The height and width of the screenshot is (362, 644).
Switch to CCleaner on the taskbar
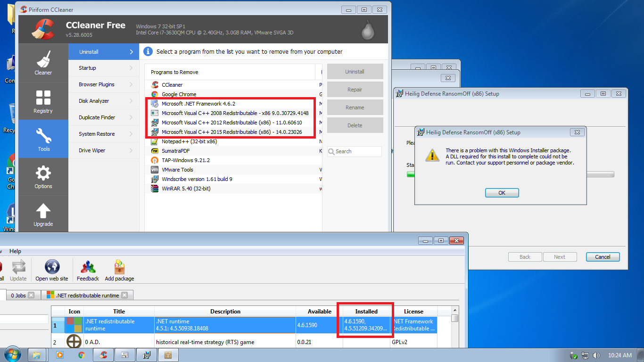[x=104, y=355]
